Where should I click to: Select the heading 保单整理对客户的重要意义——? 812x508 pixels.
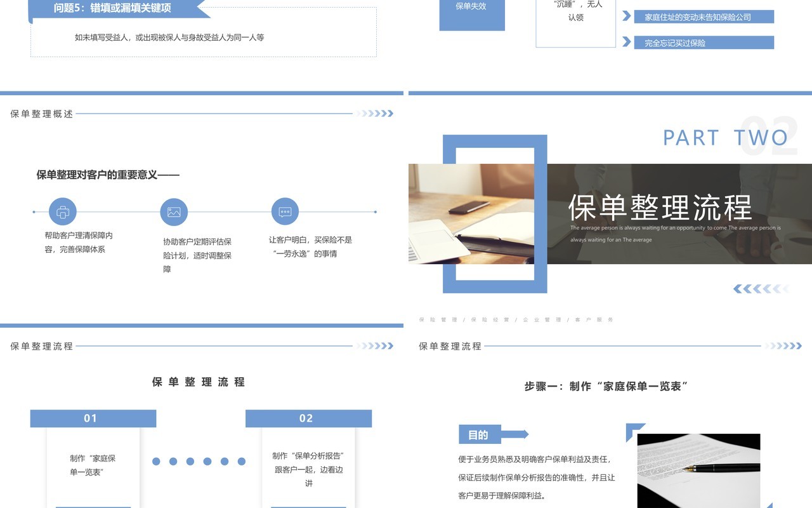click(x=108, y=175)
